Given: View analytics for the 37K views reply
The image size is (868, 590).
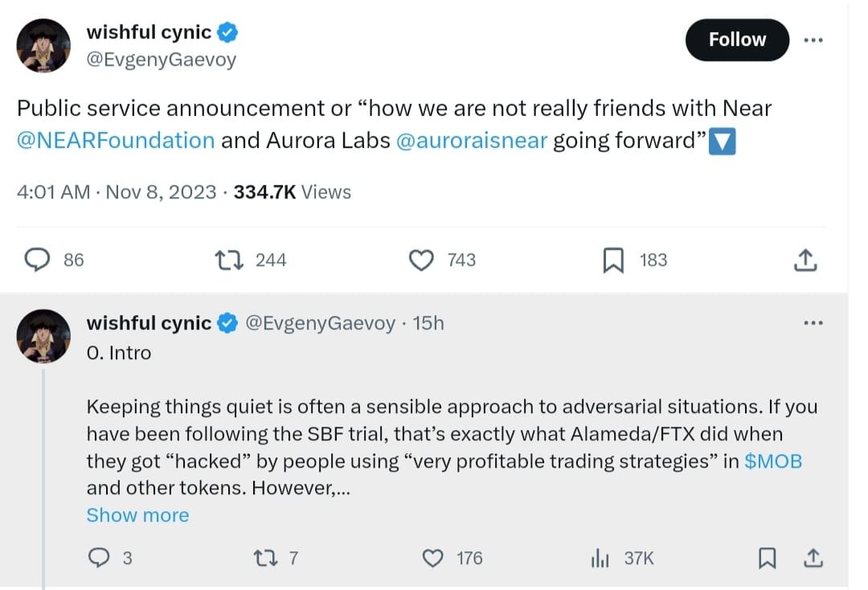Looking at the screenshot, I should [x=601, y=557].
